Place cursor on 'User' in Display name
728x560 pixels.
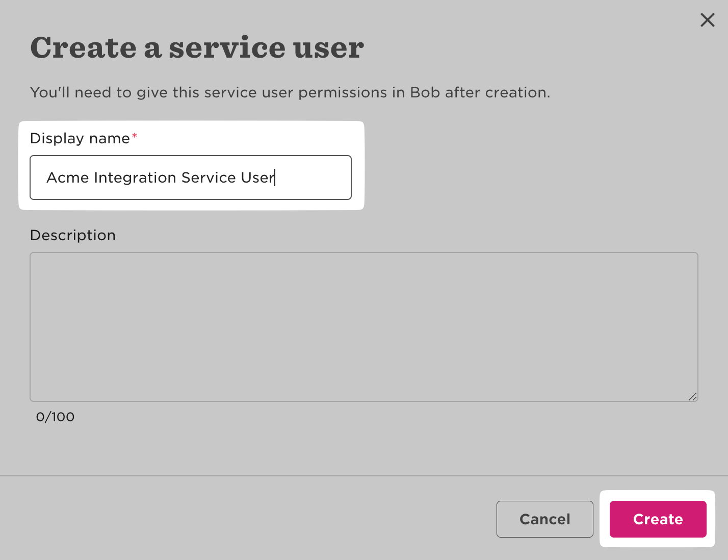point(257,177)
